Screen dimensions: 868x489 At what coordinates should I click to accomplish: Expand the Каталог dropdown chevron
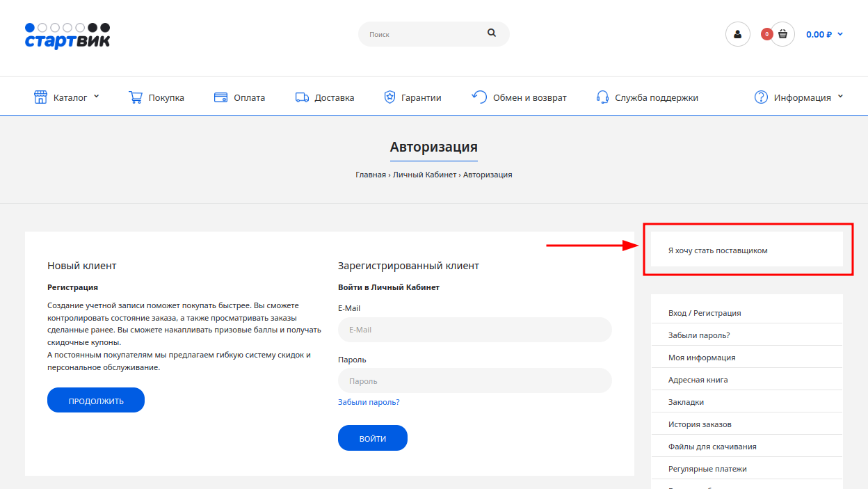(97, 97)
